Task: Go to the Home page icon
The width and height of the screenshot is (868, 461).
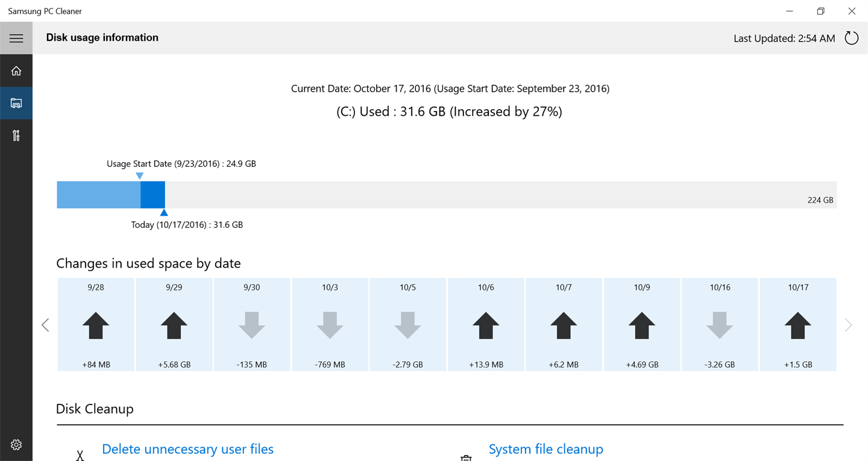Action: (16, 71)
